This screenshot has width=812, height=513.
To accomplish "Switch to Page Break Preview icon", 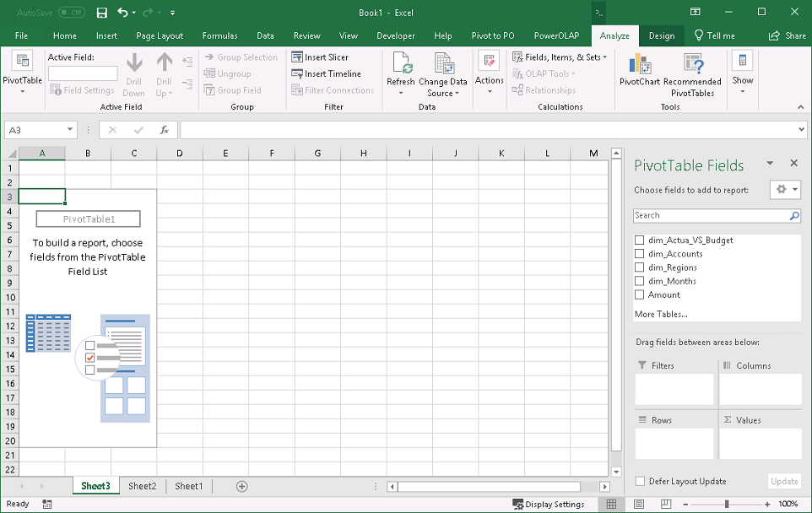I will [666, 504].
